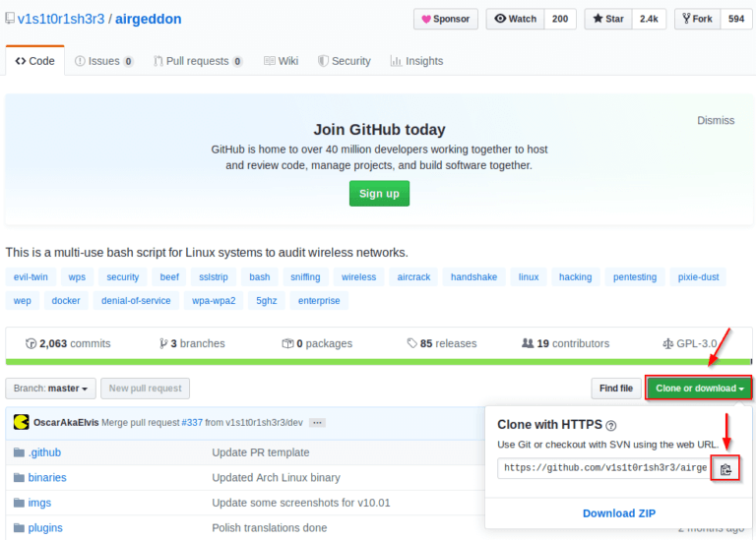Click OscarAkaElvis avatar icon

click(x=21, y=422)
